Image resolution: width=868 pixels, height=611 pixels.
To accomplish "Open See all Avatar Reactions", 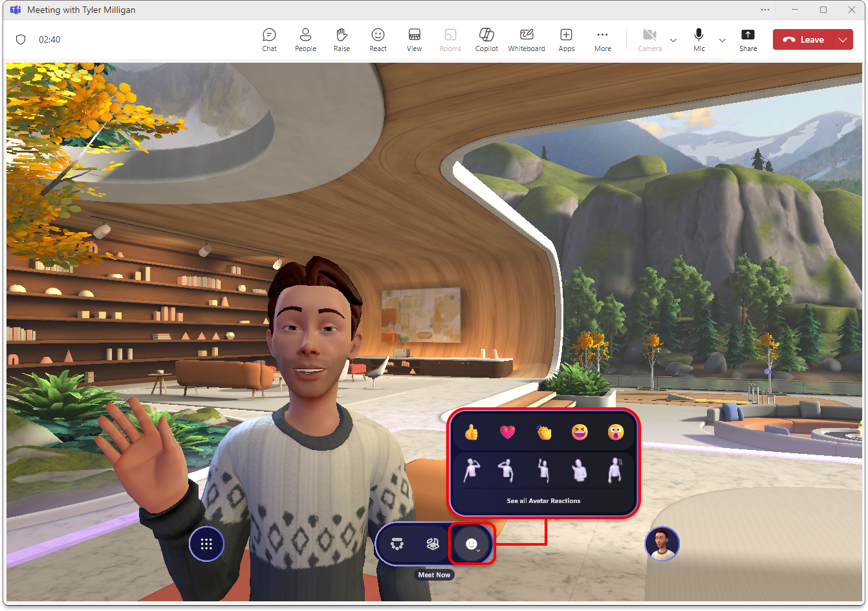I will point(543,500).
